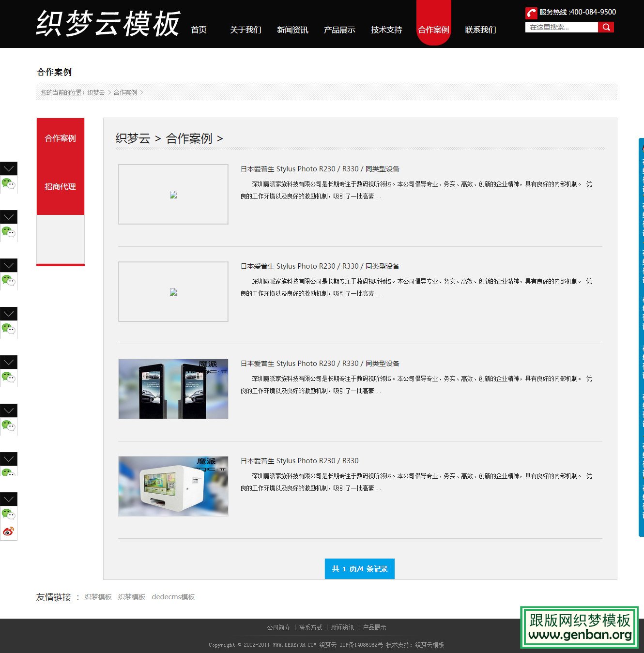This screenshot has height=653, width=644.
Task: Click the second WeChat icon on the left
Action: point(9,232)
